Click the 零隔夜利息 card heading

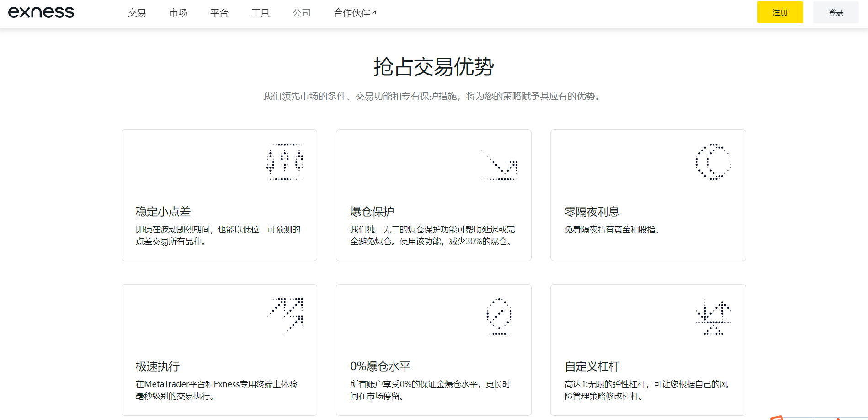click(x=592, y=212)
